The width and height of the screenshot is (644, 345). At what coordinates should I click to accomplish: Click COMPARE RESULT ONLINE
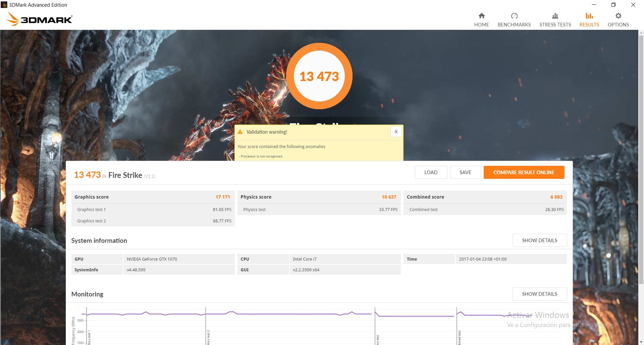[x=524, y=172]
